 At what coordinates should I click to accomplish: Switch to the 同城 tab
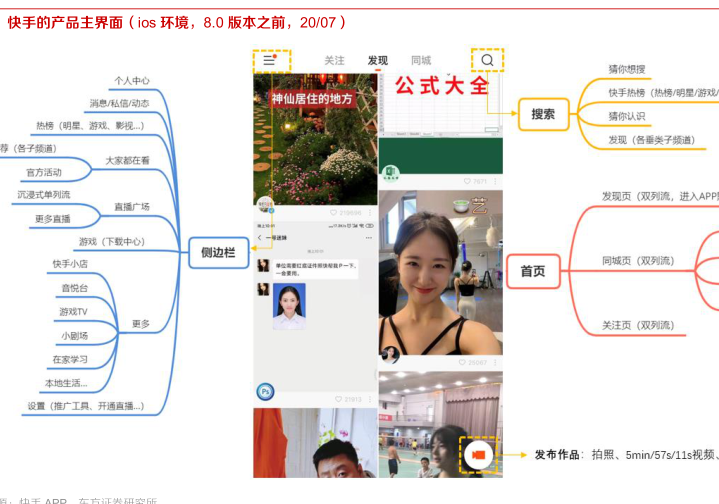click(x=421, y=61)
